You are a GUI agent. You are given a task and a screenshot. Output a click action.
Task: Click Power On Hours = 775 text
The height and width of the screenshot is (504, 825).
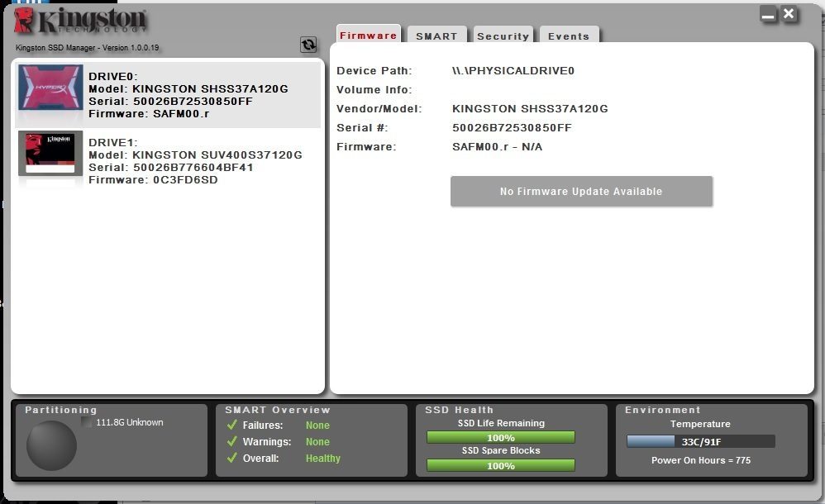[x=701, y=460]
